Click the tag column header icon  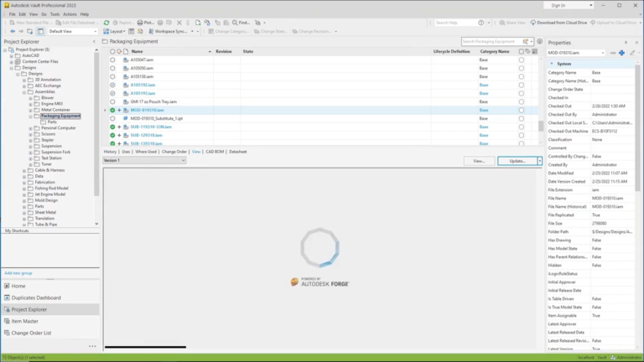(x=527, y=51)
